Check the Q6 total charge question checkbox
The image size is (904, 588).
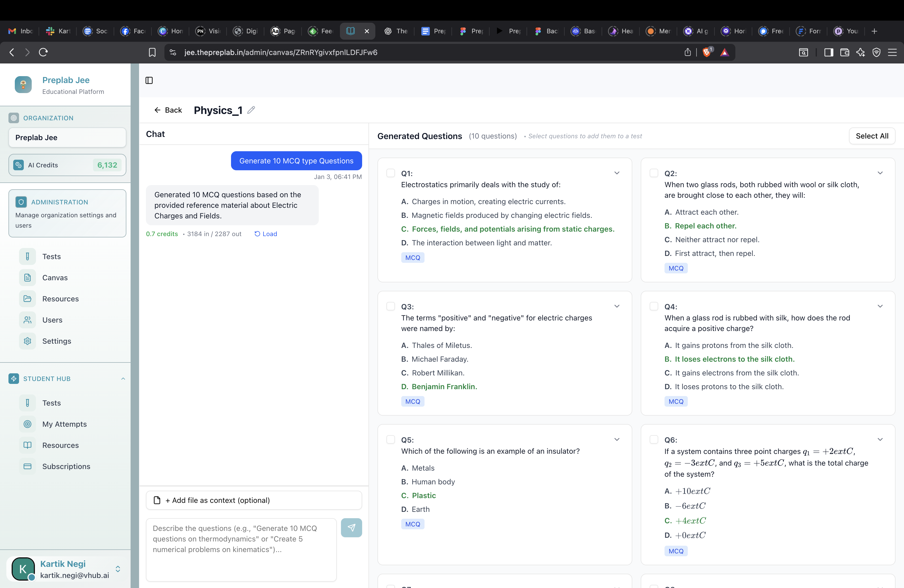tap(654, 439)
